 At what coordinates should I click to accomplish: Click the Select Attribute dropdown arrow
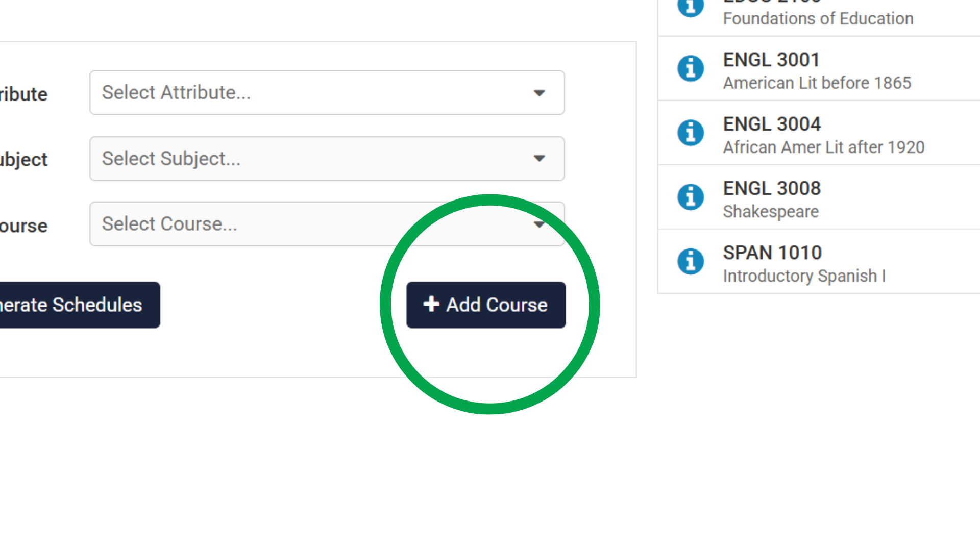pyautogui.click(x=540, y=93)
